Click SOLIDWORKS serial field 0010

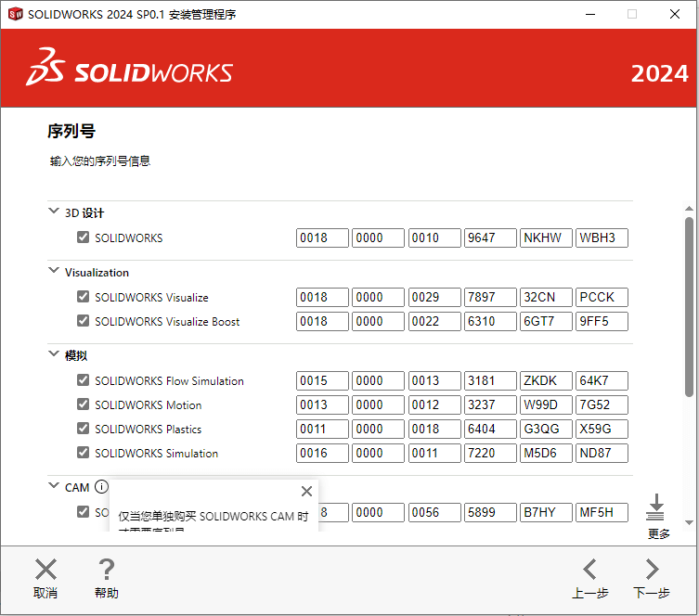434,237
